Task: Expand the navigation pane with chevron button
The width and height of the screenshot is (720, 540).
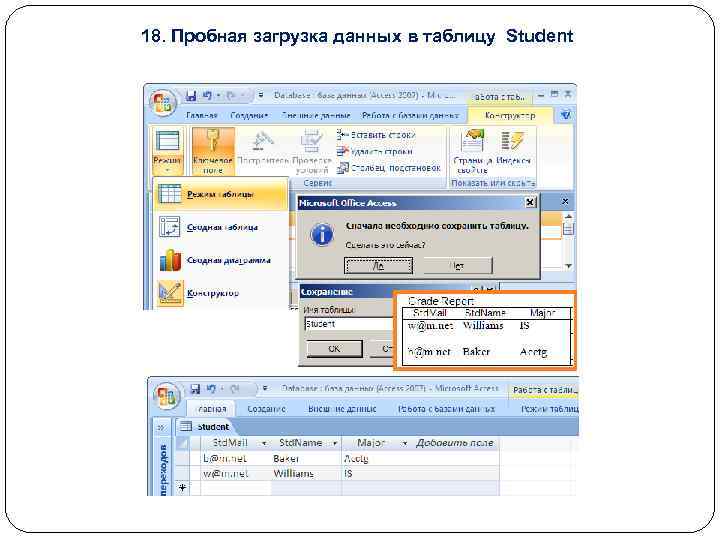Action: coord(162,428)
